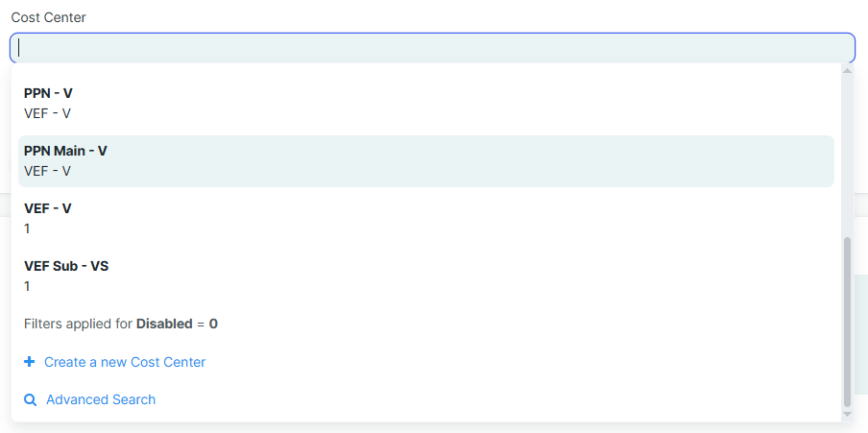Select VEF Sub - VS from the list

point(66,266)
